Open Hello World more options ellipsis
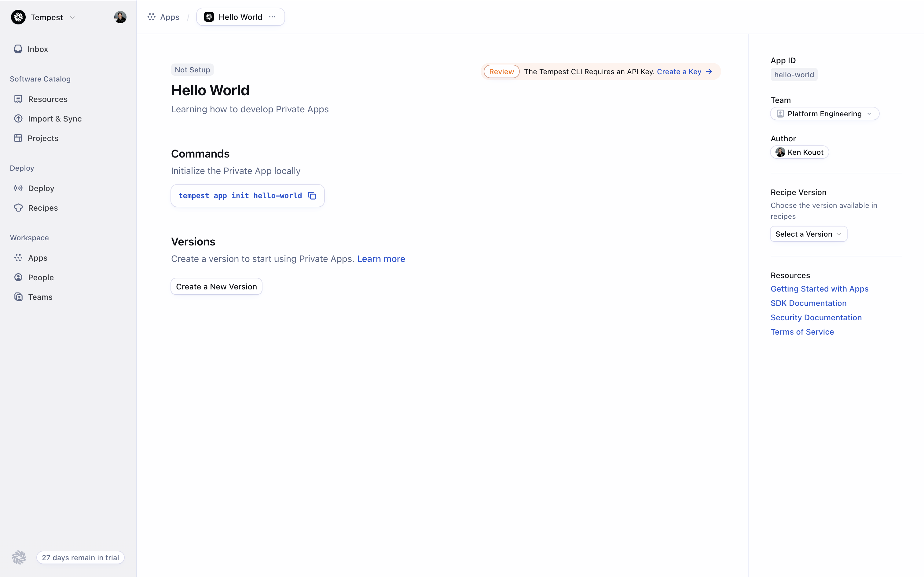Viewport: 924px width, 577px height. 272,17
